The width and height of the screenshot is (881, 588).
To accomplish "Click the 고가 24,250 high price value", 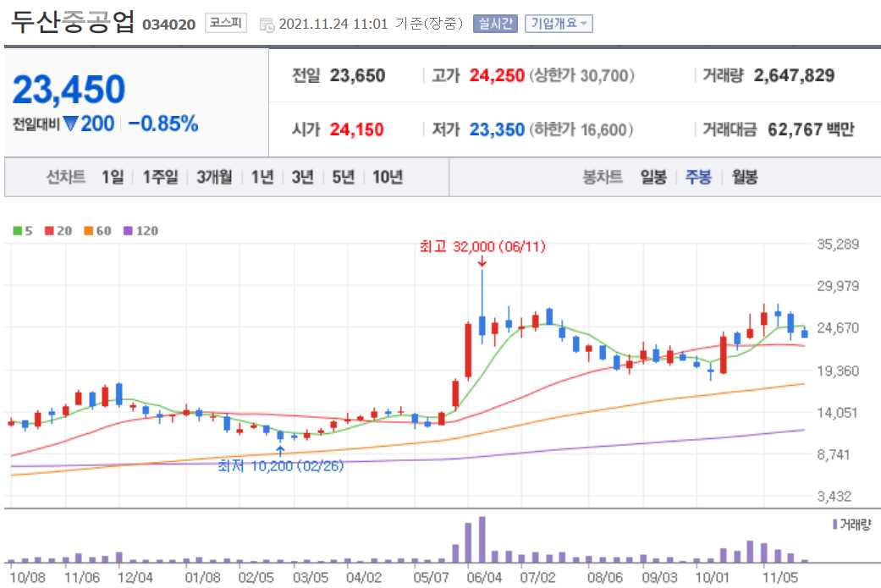I will pos(497,75).
